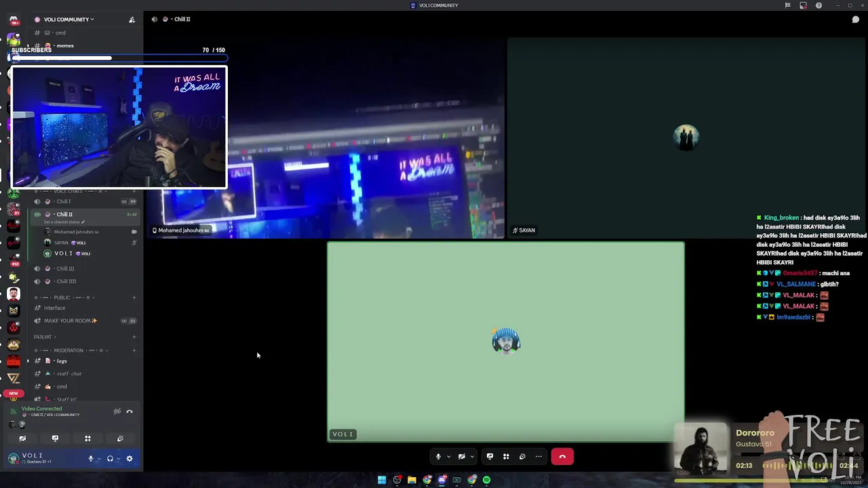Screen dimensions: 868x488
Task: Open Discord from the taskbar
Action: [x=441, y=480]
